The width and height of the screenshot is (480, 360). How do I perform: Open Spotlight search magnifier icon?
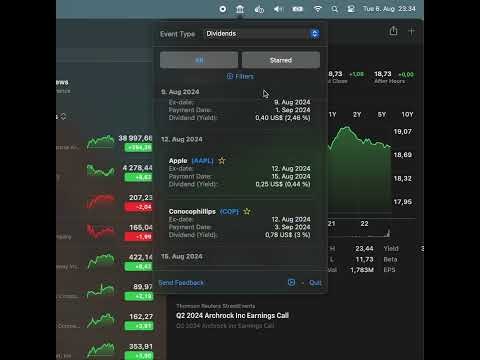coord(335,9)
